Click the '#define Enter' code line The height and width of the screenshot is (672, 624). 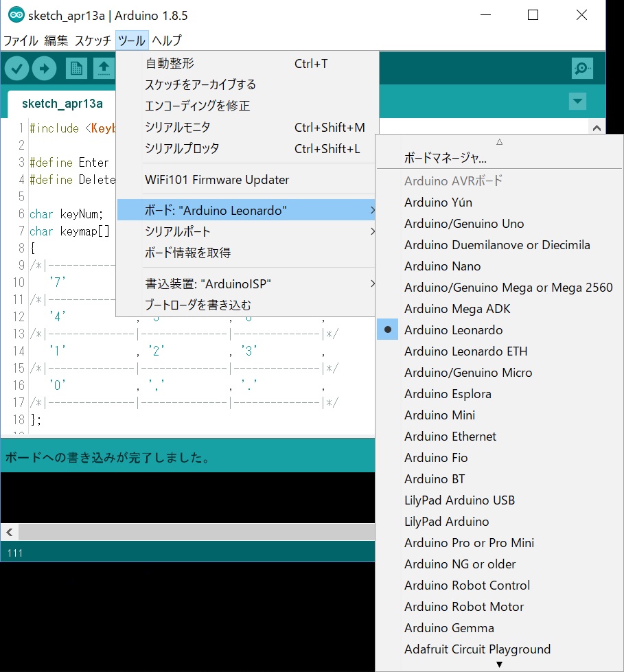pos(69,163)
